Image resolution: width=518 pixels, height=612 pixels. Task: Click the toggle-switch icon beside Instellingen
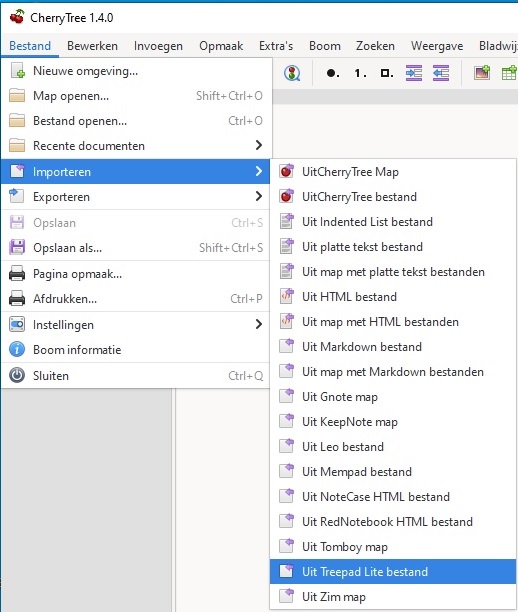(x=17, y=324)
